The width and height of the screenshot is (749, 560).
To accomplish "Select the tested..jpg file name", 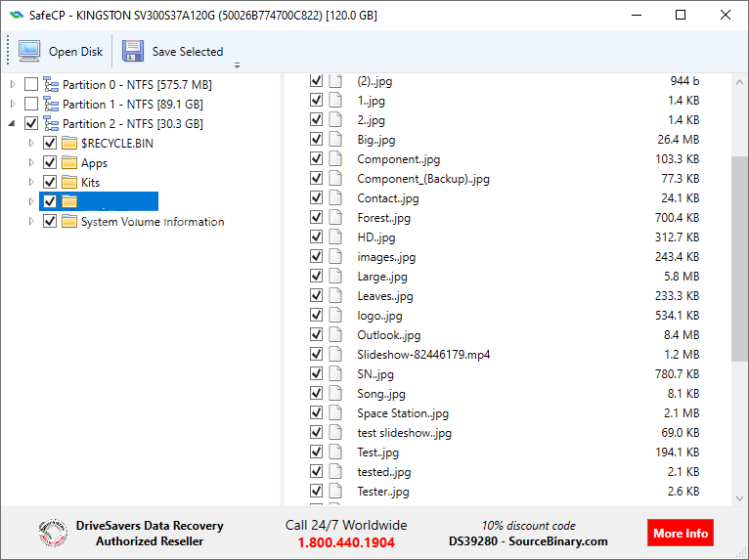I will (x=384, y=472).
